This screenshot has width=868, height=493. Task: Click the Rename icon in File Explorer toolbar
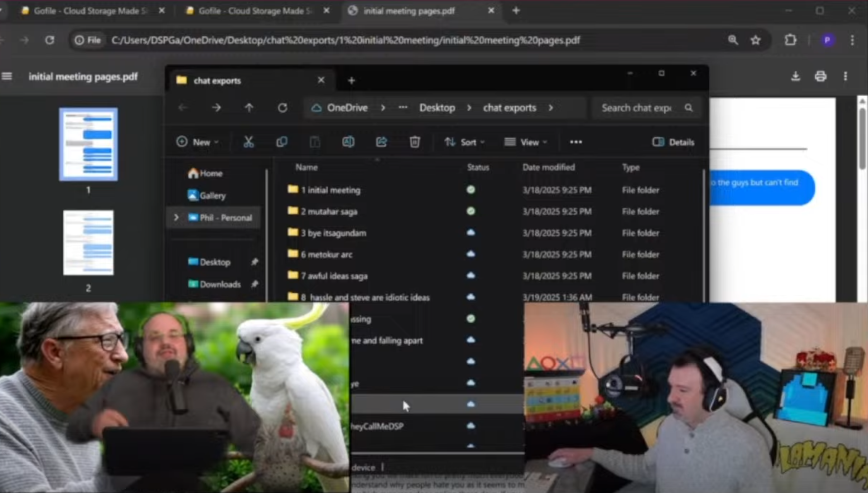coord(348,142)
